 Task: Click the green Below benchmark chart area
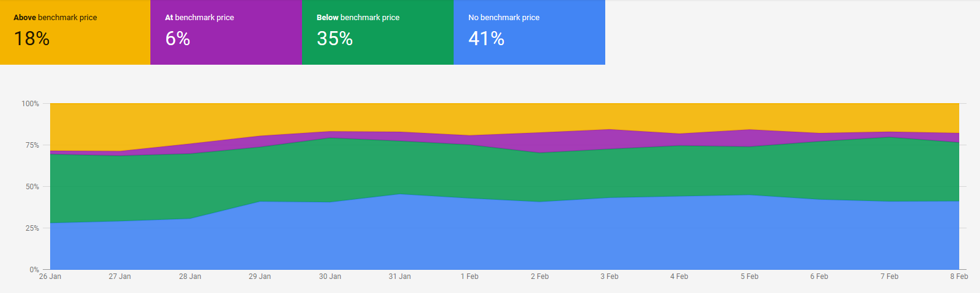tap(504, 174)
